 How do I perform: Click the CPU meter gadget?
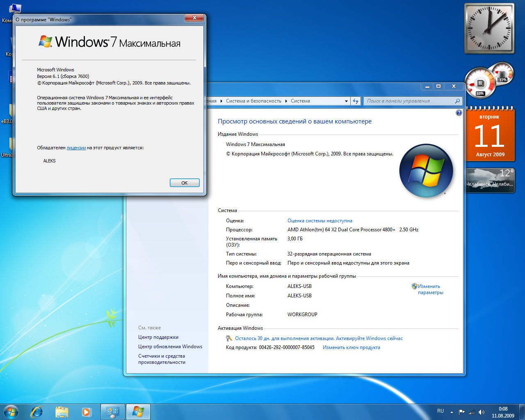[x=481, y=83]
